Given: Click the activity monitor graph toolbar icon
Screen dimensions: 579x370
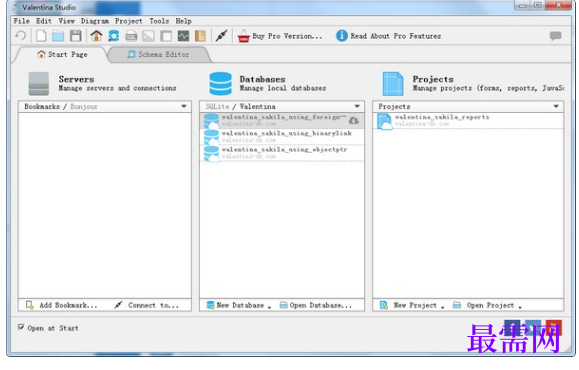Looking at the screenshot, I should pos(183,36).
